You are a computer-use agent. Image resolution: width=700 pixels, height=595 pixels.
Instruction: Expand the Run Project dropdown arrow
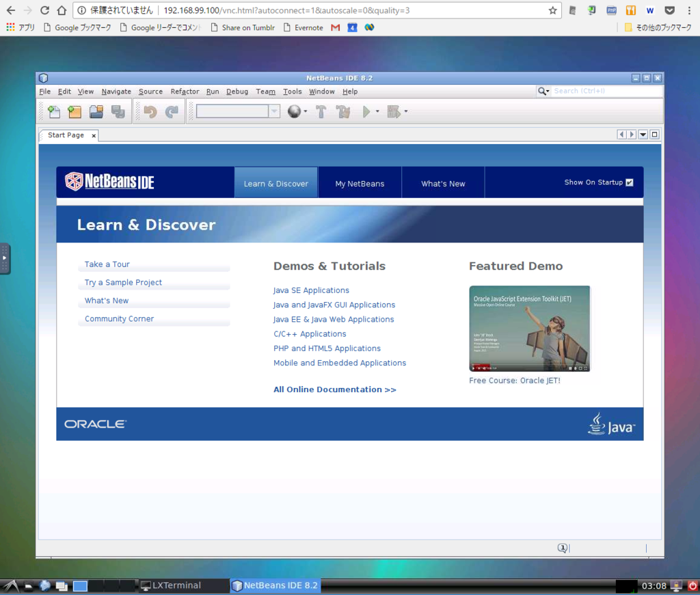(x=377, y=111)
